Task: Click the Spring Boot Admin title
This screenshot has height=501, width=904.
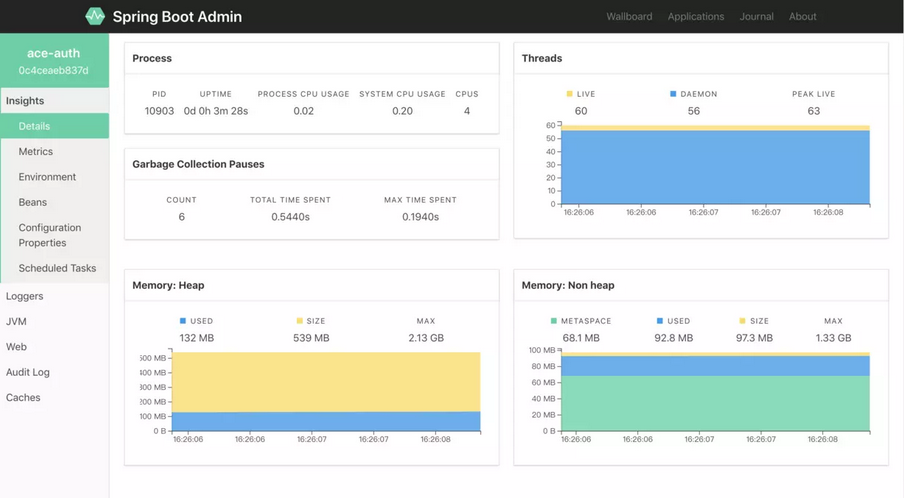Action: [177, 17]
